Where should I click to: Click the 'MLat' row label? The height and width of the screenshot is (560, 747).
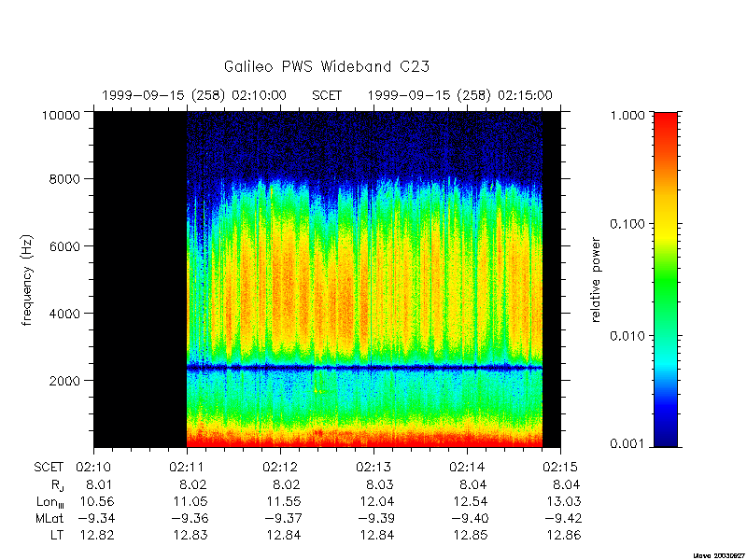[49, 518]
